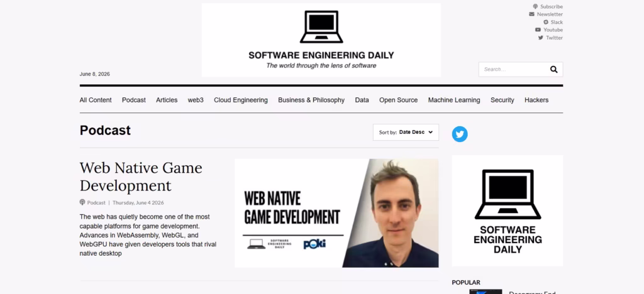Image resolution: width=644 pixels, height=294 pixels.
Task: Open the Web Native Game Development thumbnail image
Action: 336,213
